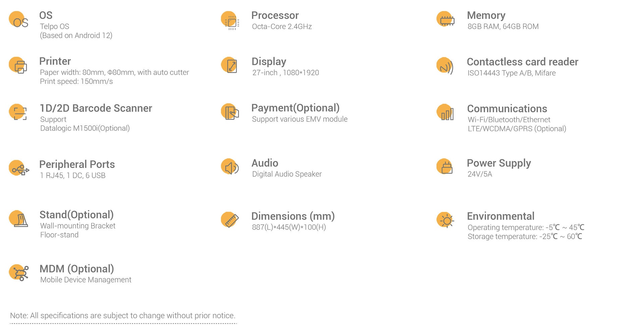Click the Payment(Optional) heading

pos(296,108)
